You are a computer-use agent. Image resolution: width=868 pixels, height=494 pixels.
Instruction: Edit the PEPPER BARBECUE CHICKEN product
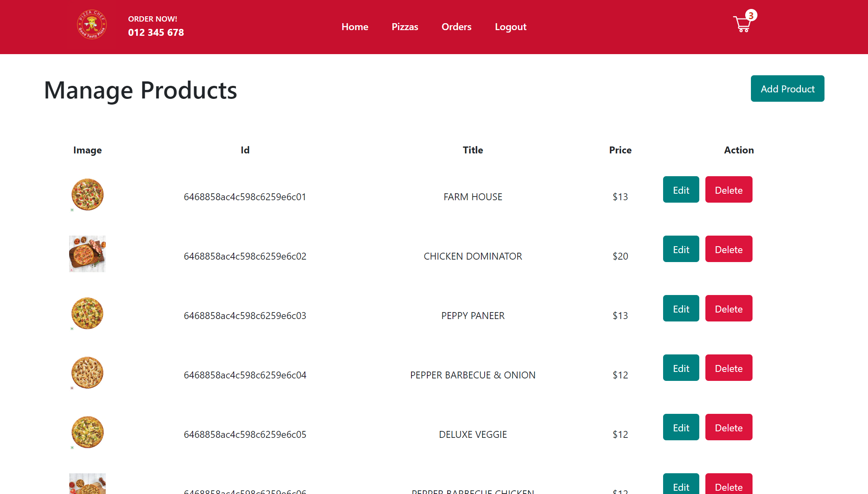pos(681,487)
